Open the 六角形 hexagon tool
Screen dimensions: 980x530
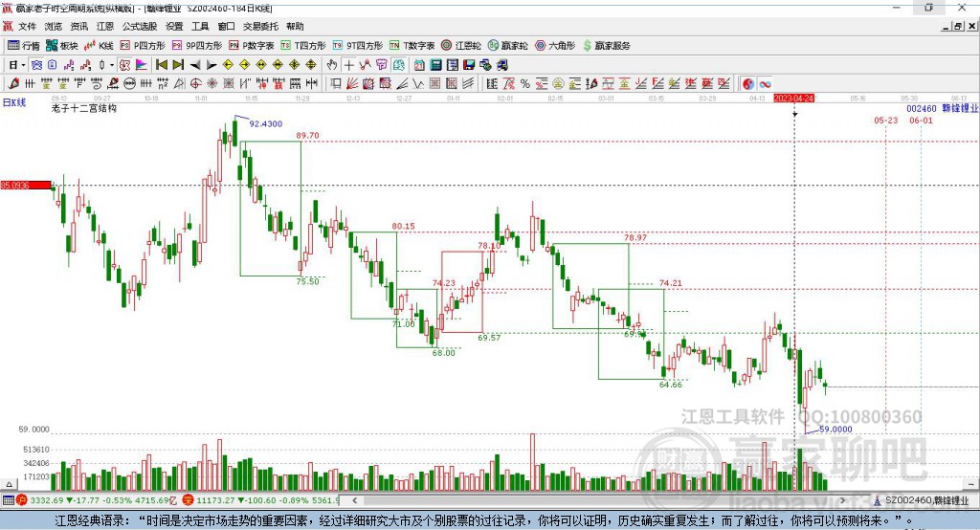tap(555, 46)
